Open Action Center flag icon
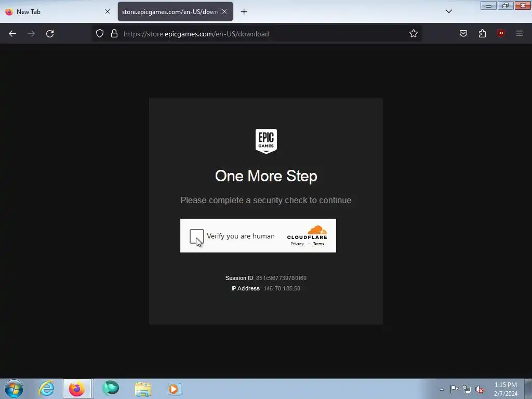 (454, 389)
